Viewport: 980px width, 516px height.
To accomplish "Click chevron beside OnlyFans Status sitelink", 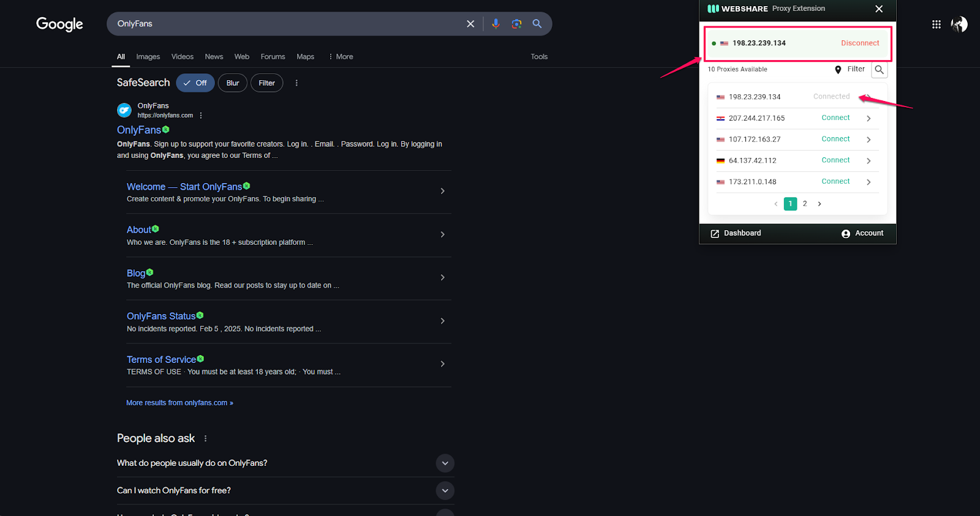I will point(442,321).
